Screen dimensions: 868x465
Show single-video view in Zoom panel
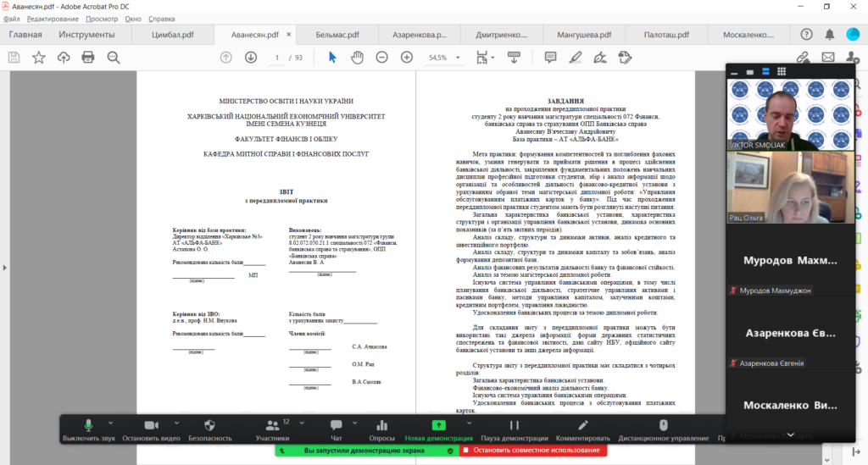click(749, 72)
